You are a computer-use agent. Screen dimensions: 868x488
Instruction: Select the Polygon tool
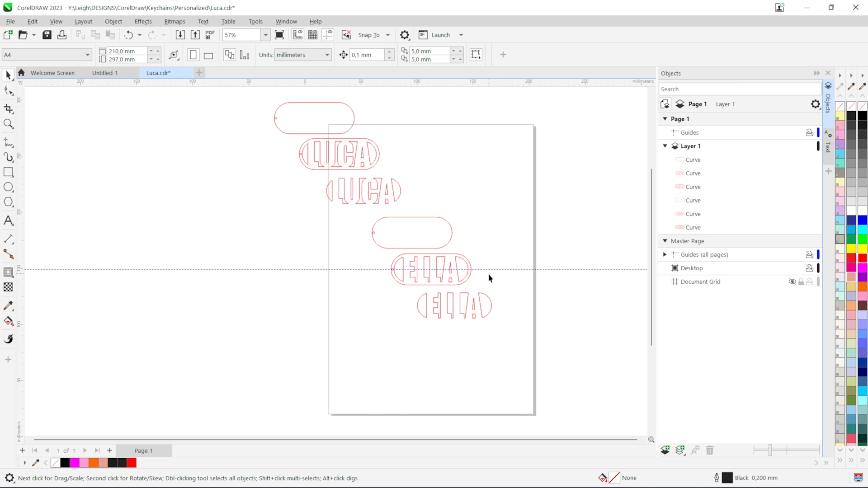(x=8, y=202)
